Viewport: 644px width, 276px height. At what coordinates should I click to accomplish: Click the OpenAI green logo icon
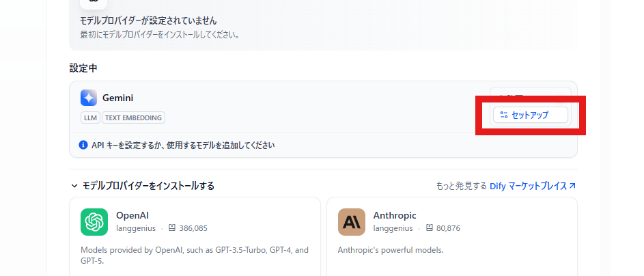pos(94,222)
